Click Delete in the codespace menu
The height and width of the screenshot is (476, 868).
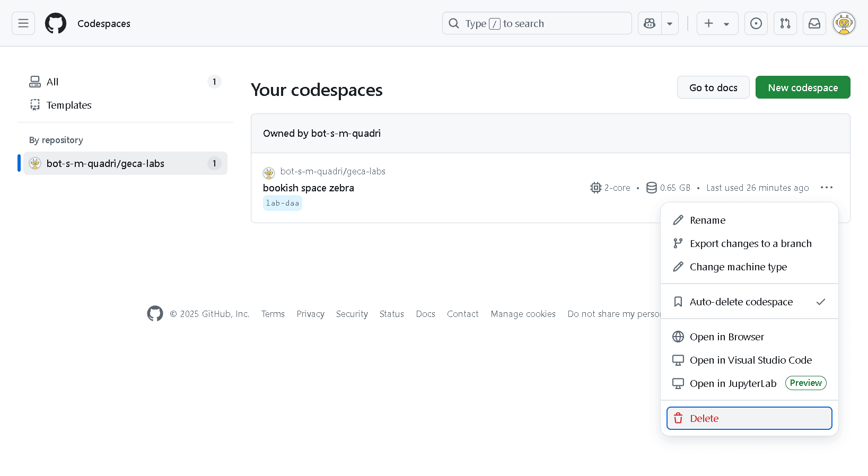pyautogui.click(x=749, y=418)
